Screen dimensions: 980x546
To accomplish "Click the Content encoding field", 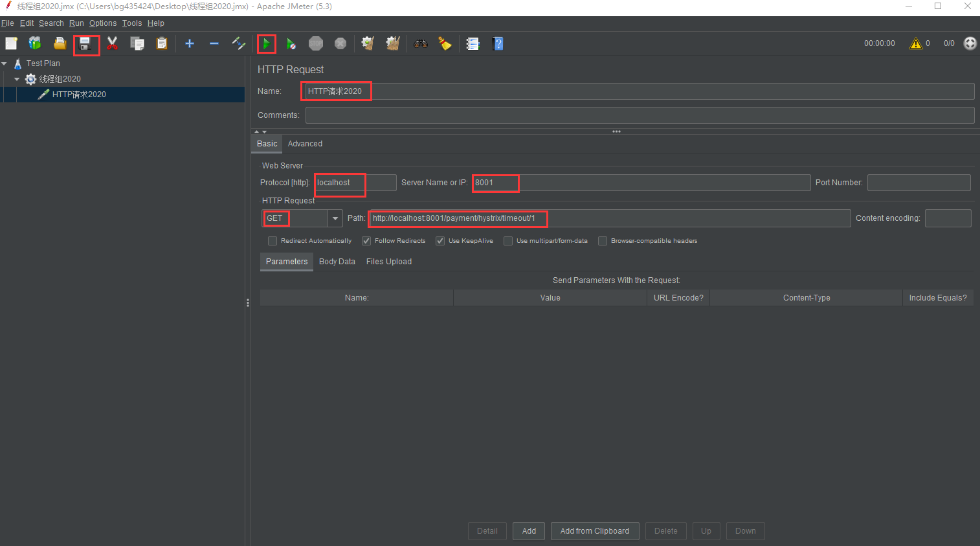I will [948, 218].
